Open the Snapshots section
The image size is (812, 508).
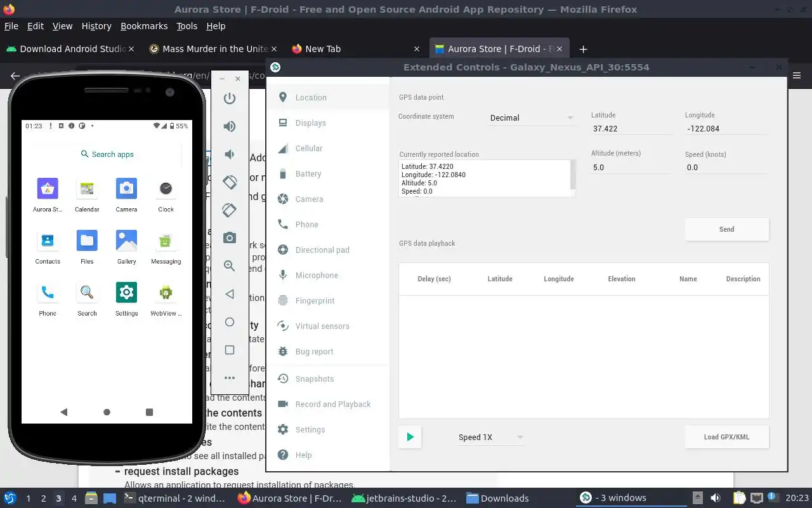point(327,378)
